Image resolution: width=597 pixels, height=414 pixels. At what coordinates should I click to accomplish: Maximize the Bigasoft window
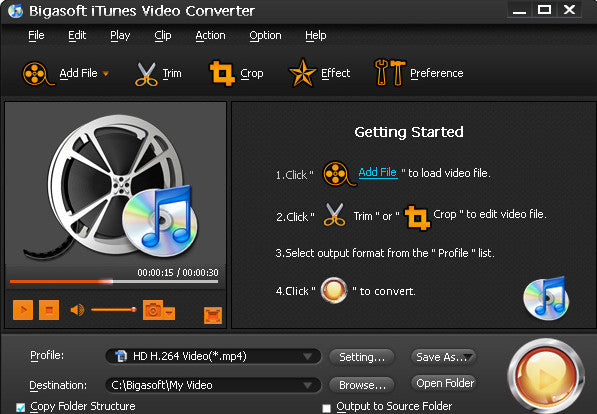[x=544, y=10]
